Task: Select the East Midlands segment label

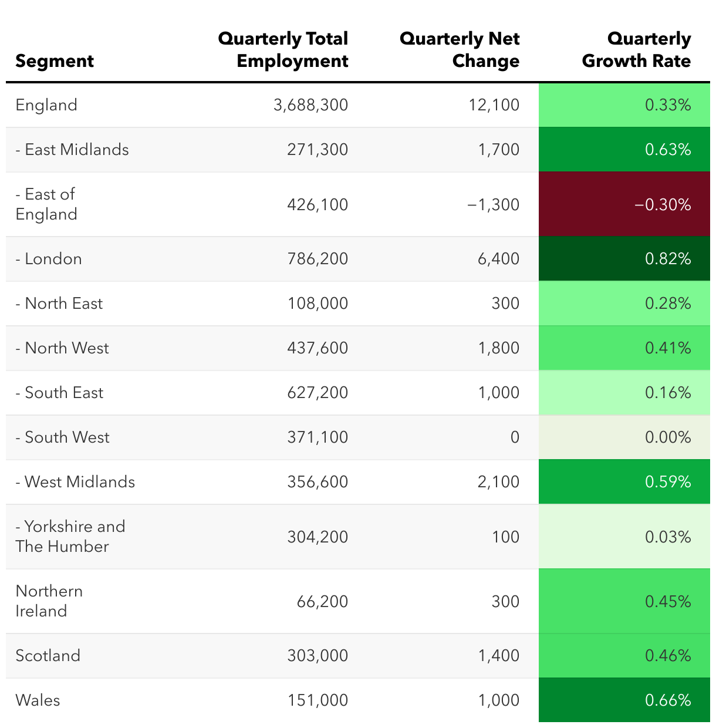Action: (72, 150)
